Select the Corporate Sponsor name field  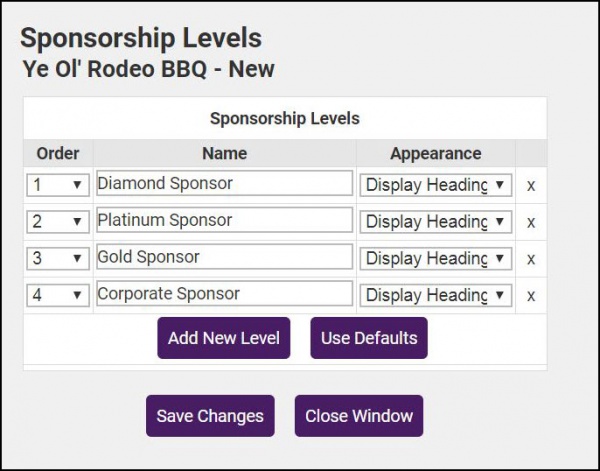click(224, 294)
